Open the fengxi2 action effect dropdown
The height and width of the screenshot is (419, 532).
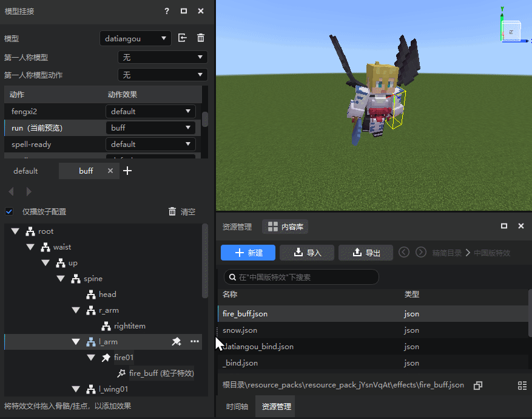(150, 111)
